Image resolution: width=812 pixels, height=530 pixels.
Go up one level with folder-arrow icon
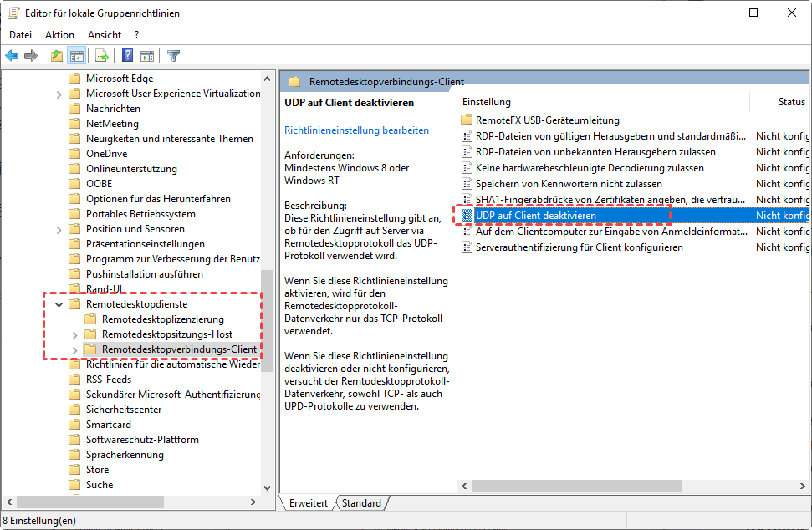point(56,56)
